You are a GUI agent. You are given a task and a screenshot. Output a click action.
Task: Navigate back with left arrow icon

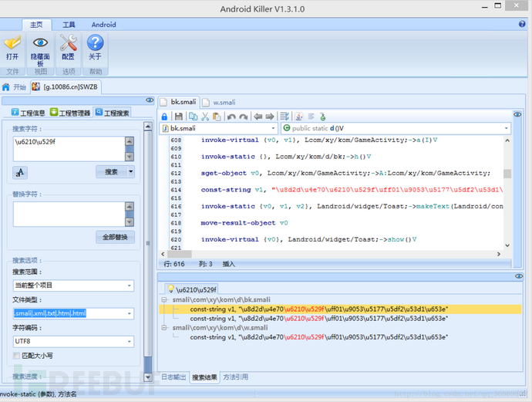258,117
